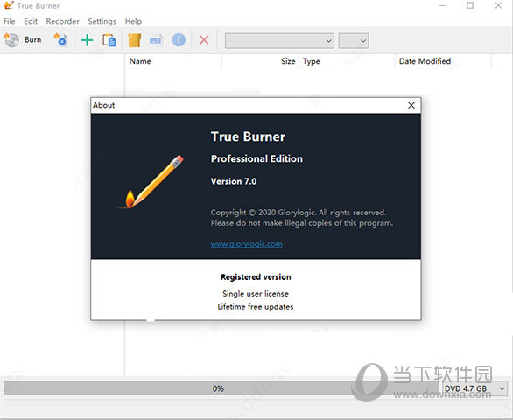Open the Edit menu
The height and width of the screenshot is (420, 513).
click(31, 21)
